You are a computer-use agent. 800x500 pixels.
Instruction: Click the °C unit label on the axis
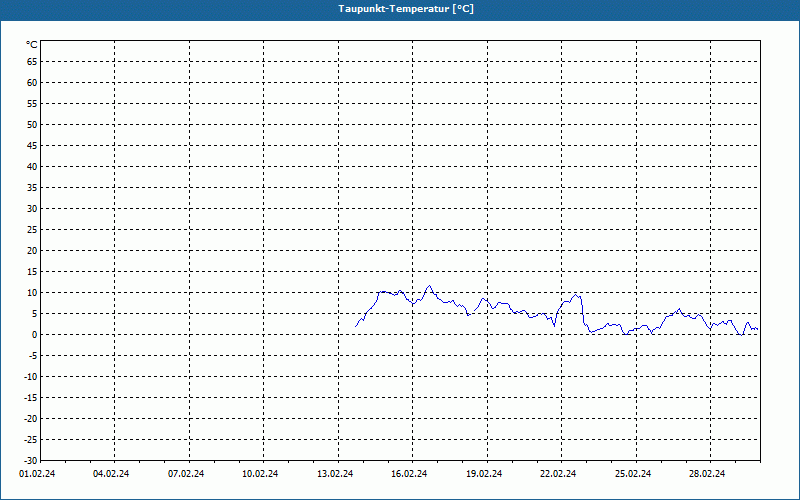(32, 45)
